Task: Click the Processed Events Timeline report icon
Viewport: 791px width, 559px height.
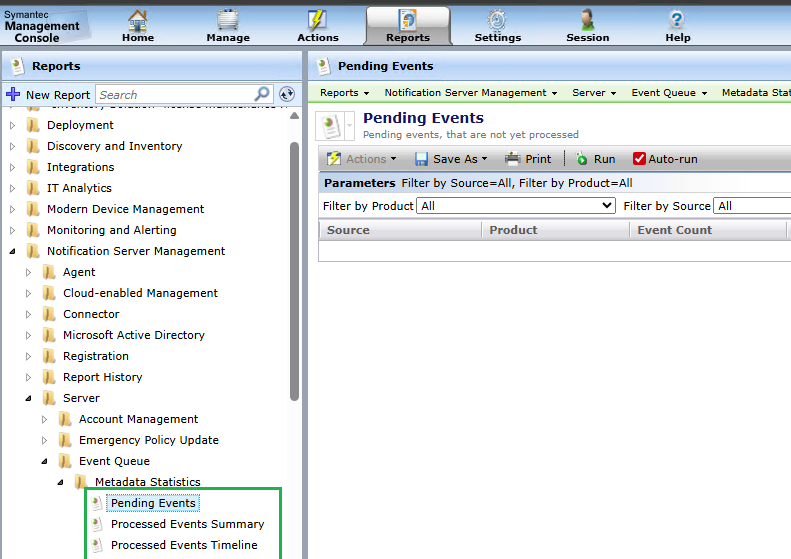Action: click(97, 545)
